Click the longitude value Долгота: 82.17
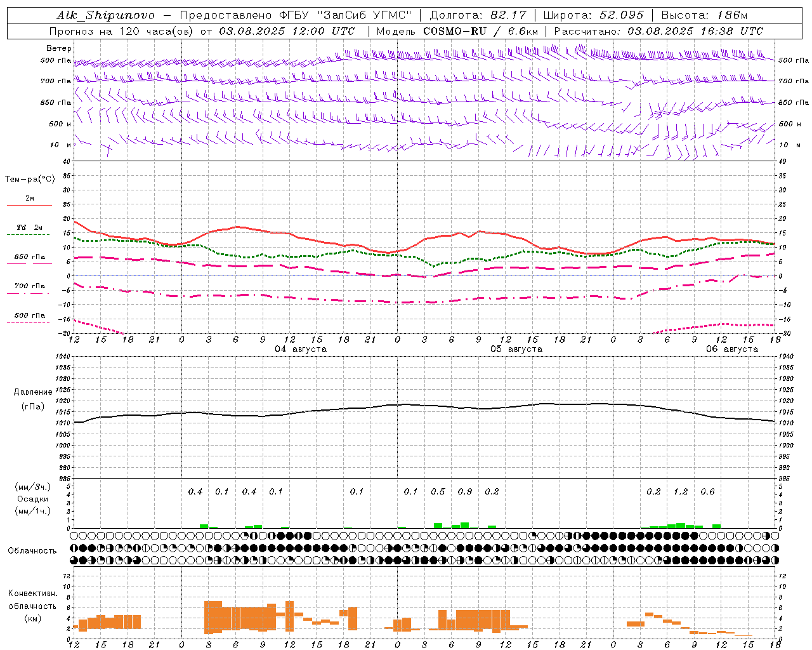Image resolution: width=812 pixels, height=650 pixels. [x=478, y=15]
